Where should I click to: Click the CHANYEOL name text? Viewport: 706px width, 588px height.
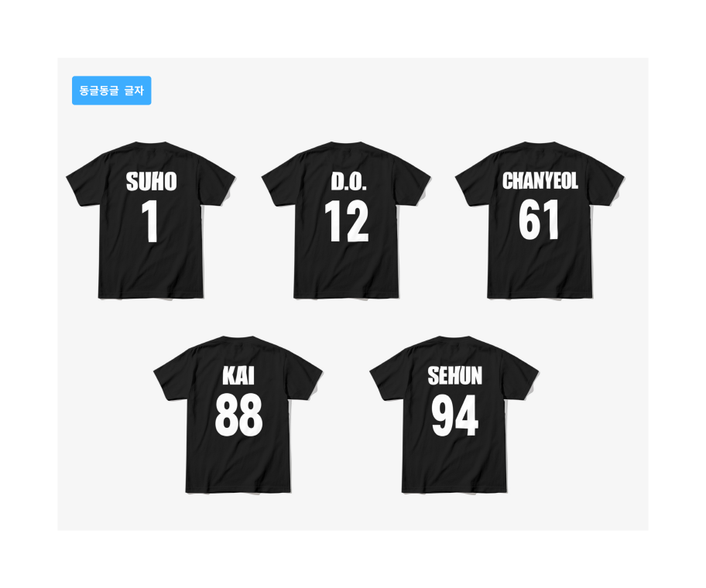click(x=540, y=181)
